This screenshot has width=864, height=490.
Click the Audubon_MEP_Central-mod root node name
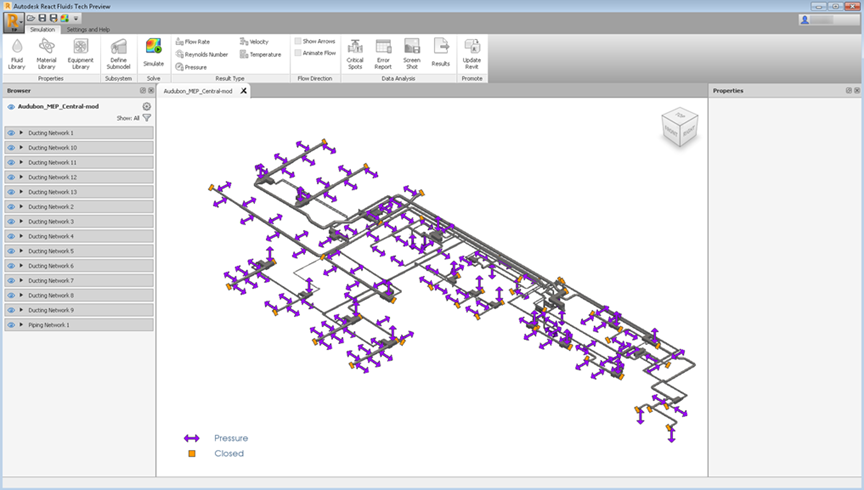pos(58,106)
